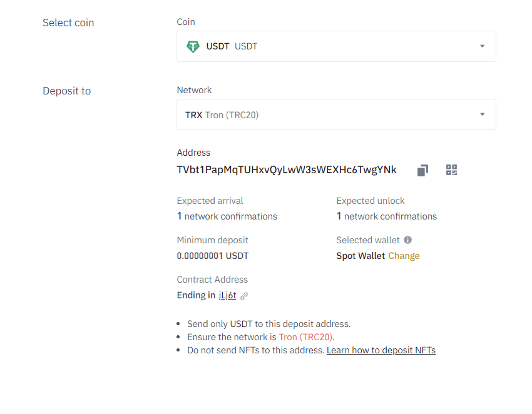The image size is (532, 414).
Task: Copy the deposit address using the copy icon
Action: click(422, 170)
